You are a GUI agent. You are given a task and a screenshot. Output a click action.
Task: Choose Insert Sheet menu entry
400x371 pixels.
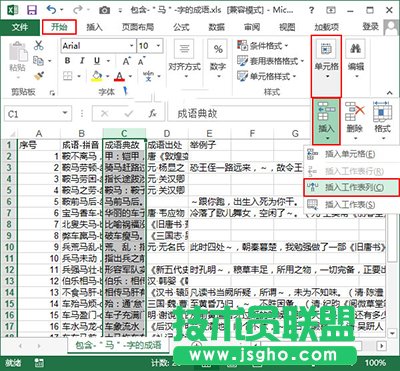pos(352,204)
